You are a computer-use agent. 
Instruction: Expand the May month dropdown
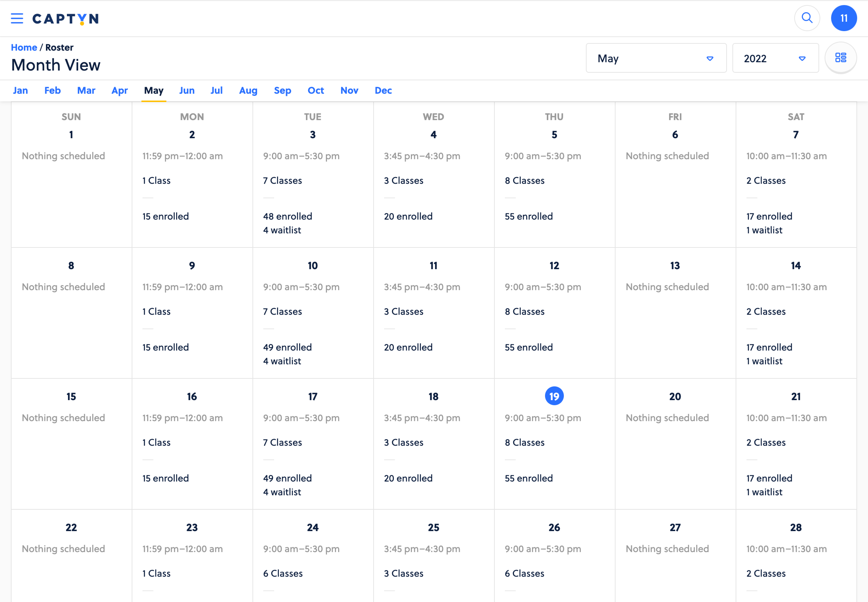[656, 58]
